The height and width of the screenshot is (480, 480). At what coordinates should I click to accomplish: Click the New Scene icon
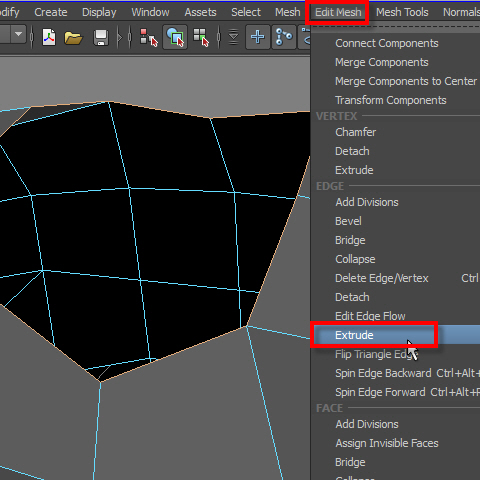(x=49, y=37)
